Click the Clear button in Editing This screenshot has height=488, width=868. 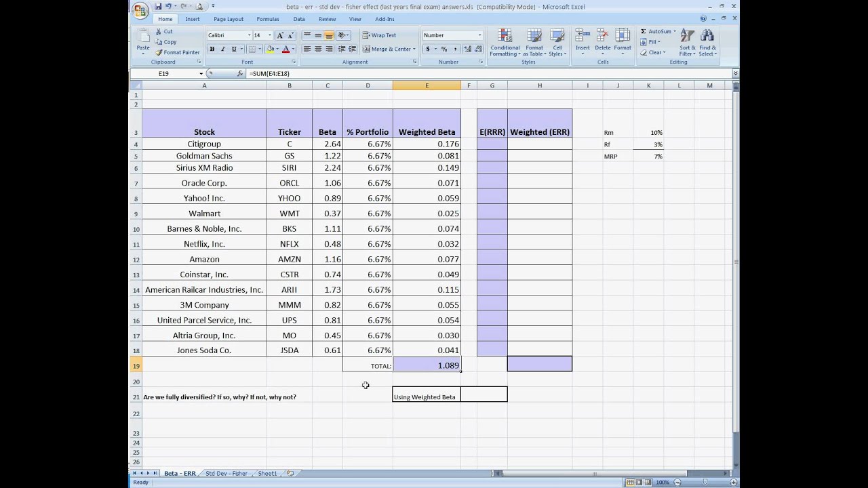point(653,52)
